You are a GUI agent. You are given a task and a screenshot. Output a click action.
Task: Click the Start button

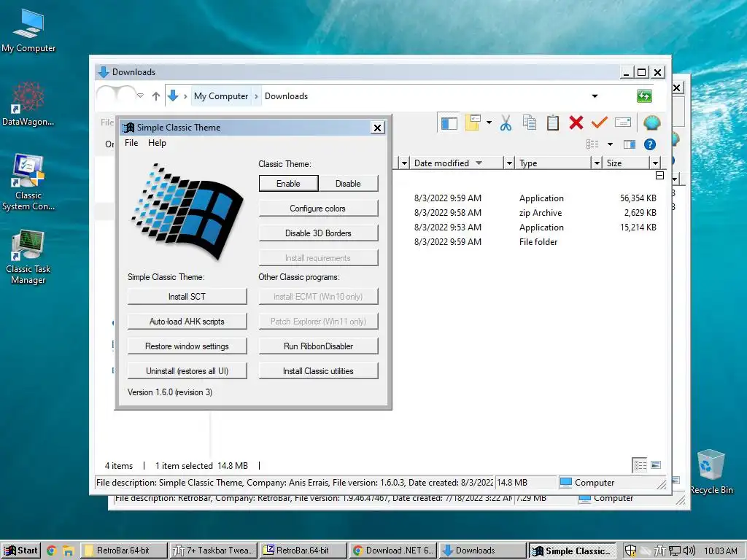21,551
